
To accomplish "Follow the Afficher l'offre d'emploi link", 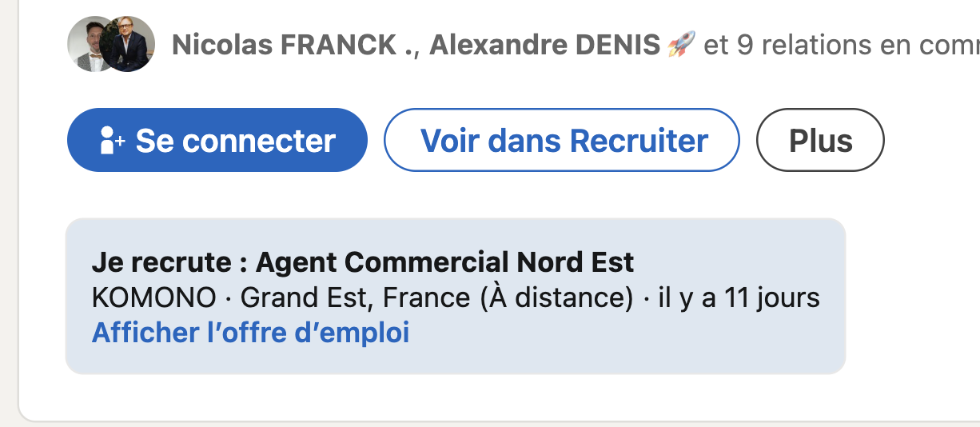I will (250, 332).
